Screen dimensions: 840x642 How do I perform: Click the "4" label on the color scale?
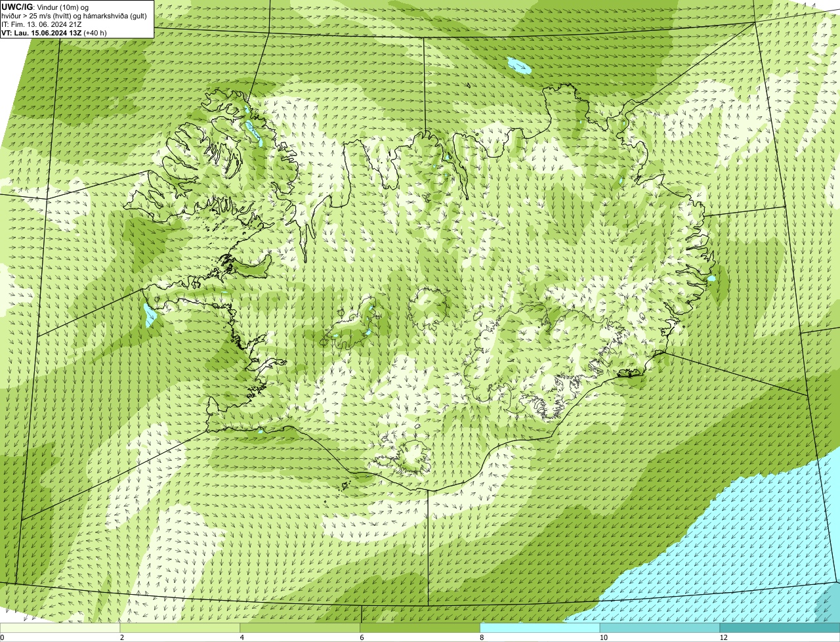242,637
